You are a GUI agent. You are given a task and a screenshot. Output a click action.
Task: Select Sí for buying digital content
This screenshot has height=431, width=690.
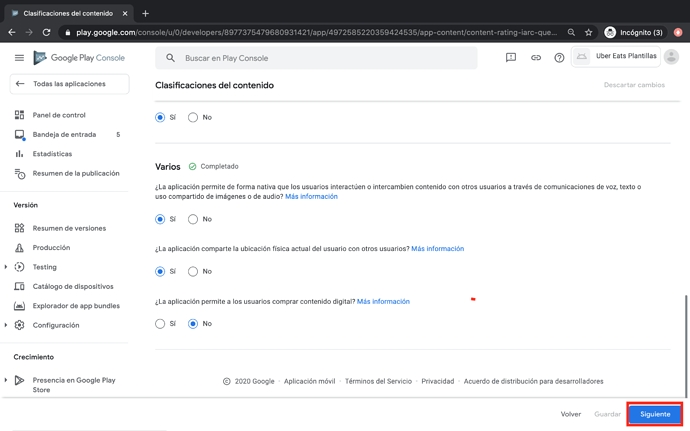[x=160, y=324]
